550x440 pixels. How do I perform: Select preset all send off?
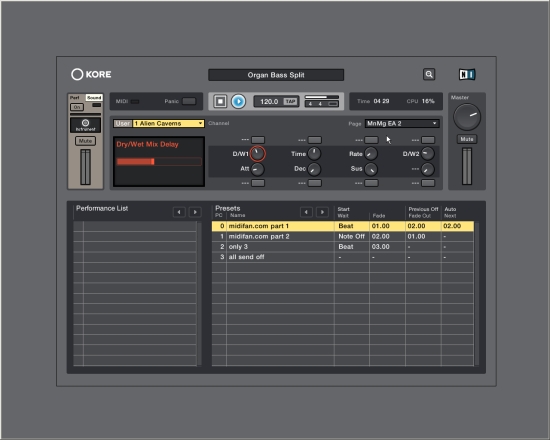click(x=343, y=257)
